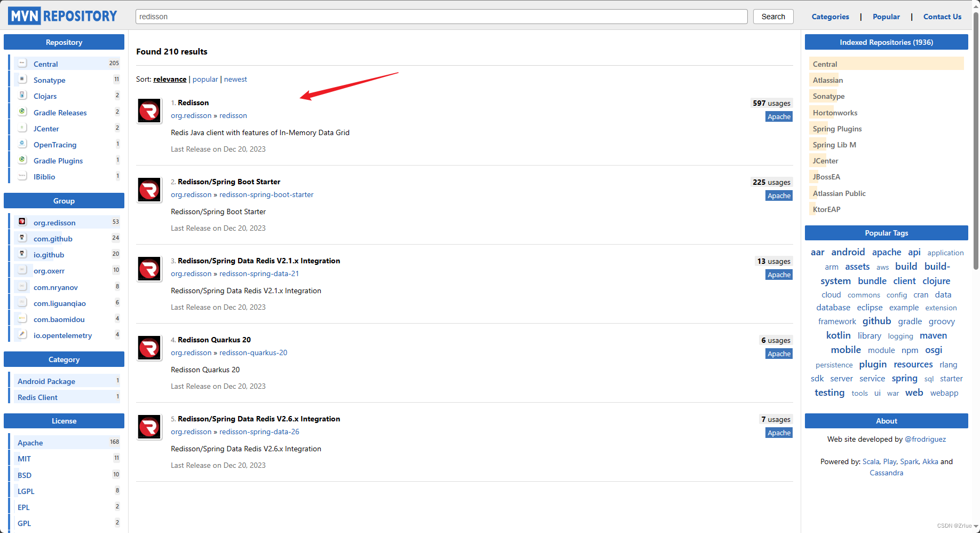Open Spring Plugins indexed repository
This screenshot has width=980, height=533.
click(x=837, y=129)
